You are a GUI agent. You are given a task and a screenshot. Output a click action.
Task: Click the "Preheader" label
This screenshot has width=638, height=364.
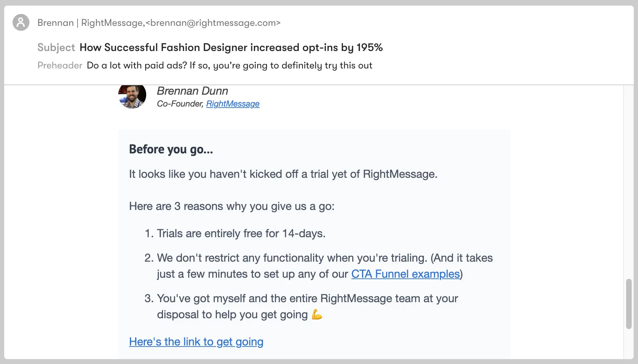(60, 65)
